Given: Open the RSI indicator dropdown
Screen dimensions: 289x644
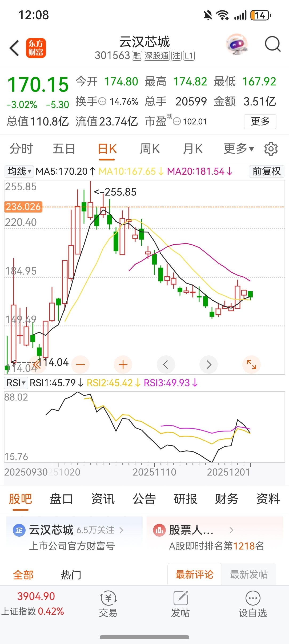Looking at the screenshot, I should click(16, 383).
